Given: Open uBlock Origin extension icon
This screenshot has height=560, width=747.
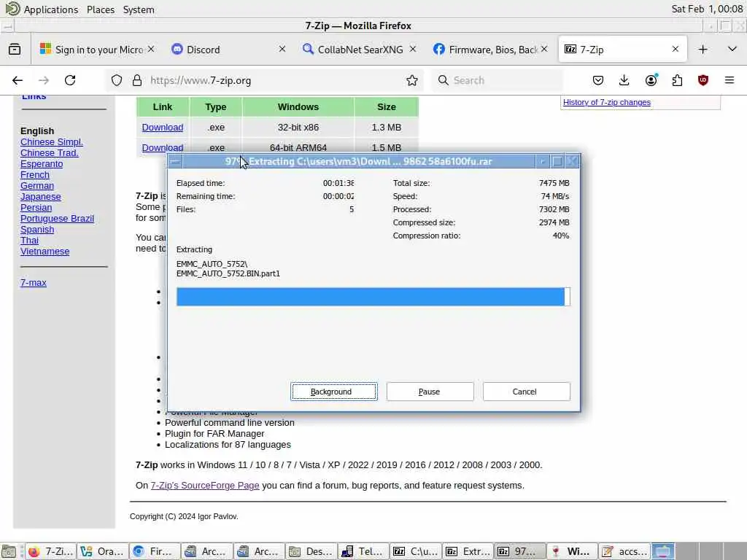Looking at the screenshot, I should pyautogui.click(x=703, y=80).
